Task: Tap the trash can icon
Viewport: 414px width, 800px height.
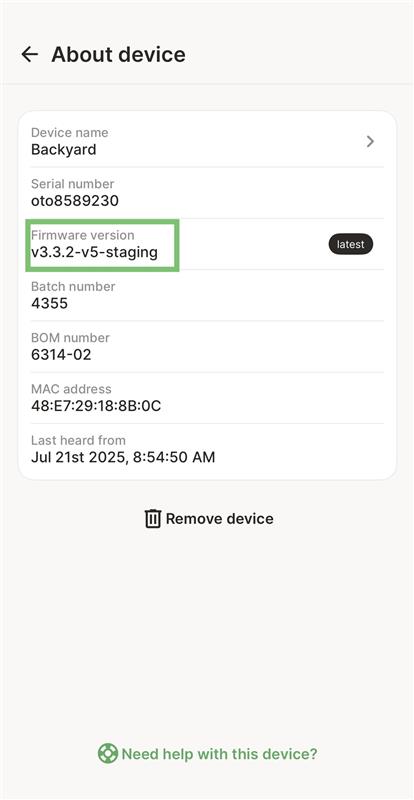Action: 153,519
